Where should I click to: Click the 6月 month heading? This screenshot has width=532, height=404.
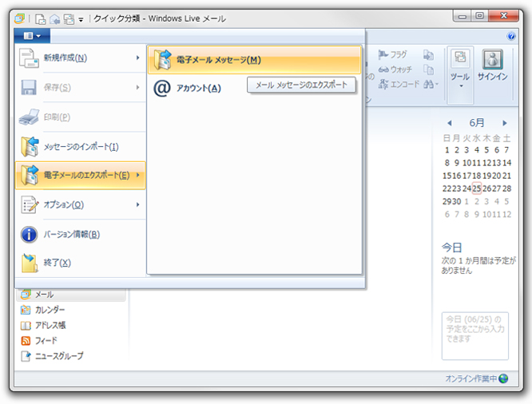pyautogui.click(x=477, y=123)
